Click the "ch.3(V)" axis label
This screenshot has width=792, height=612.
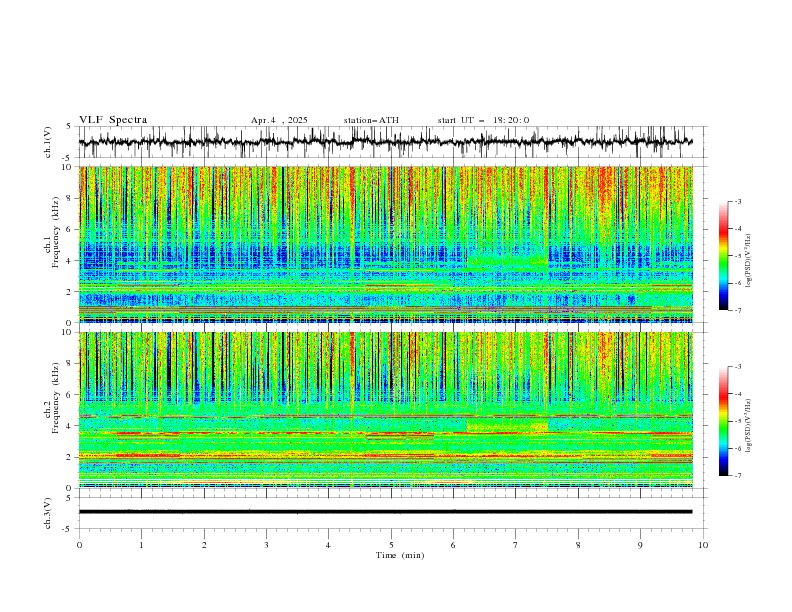pyautogui.click(x=48, y=513)
